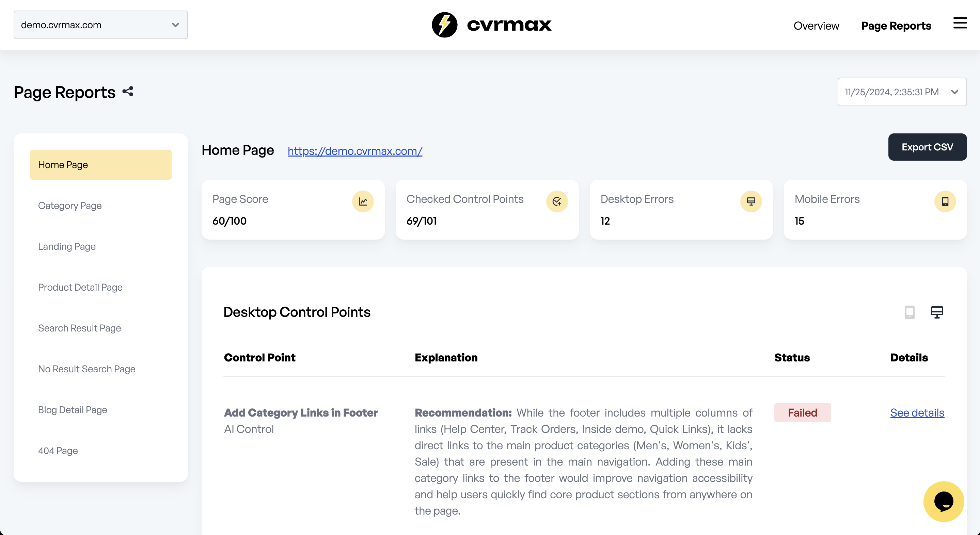
Task: Switch to mobile view of control points
Action: (x=910, y=312)
